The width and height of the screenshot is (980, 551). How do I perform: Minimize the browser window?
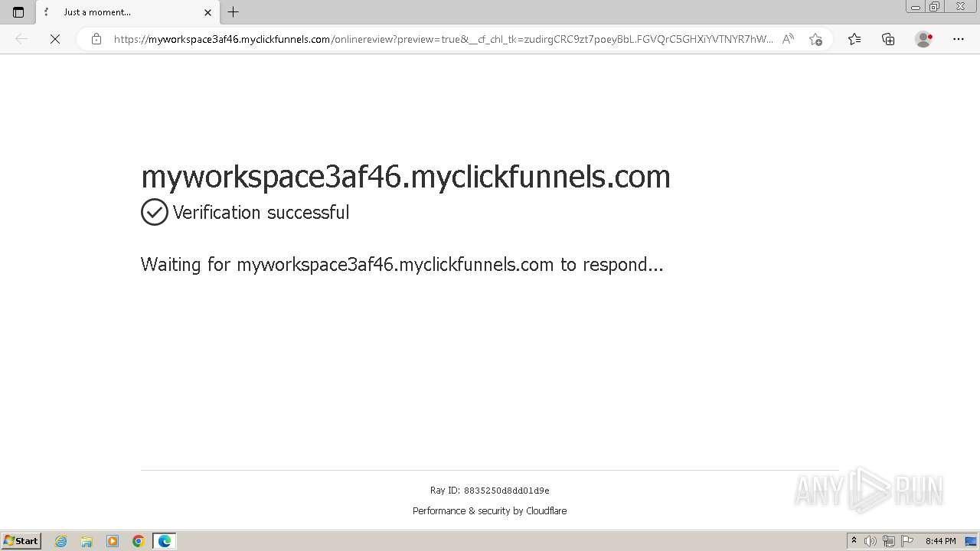(x=916, y=7)
